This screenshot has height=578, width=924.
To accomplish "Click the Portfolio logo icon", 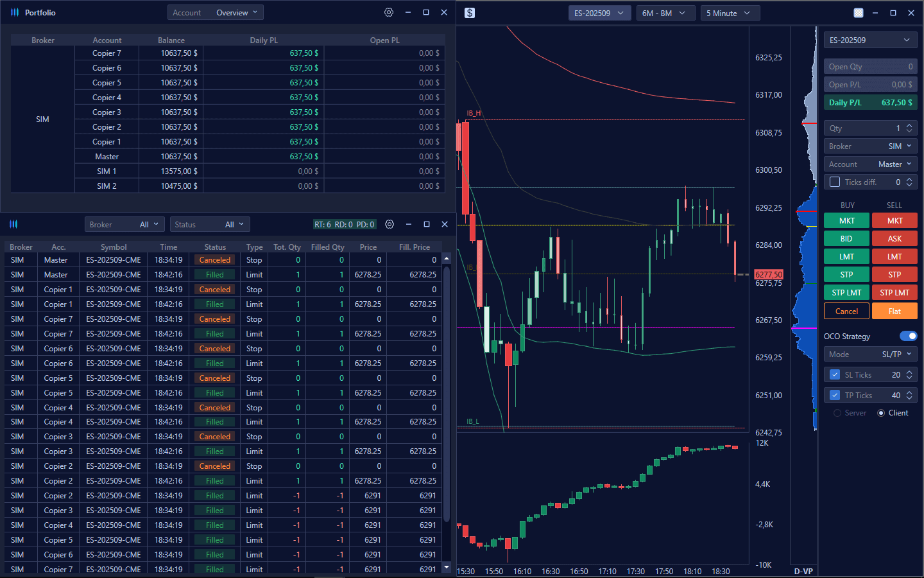I will 15,12.
